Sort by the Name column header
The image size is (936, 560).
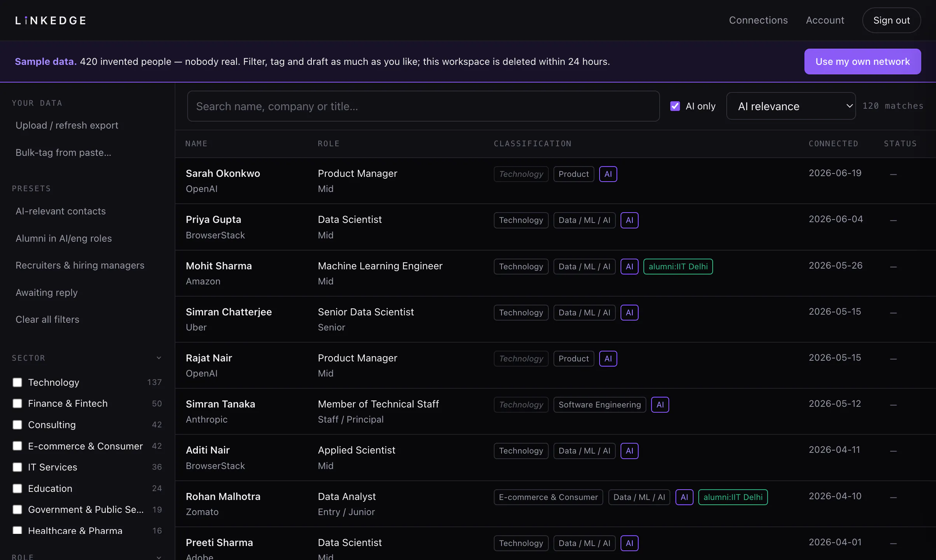pos(196,143)
